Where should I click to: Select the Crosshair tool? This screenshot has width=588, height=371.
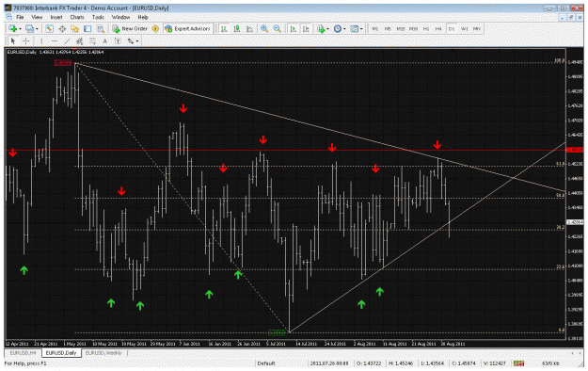(x=25, y=40)
